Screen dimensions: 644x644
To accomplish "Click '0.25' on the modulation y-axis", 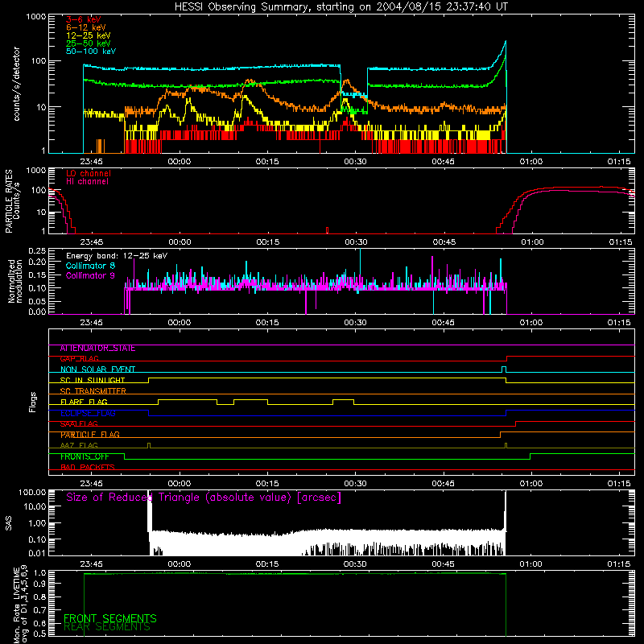I will 37,251.
